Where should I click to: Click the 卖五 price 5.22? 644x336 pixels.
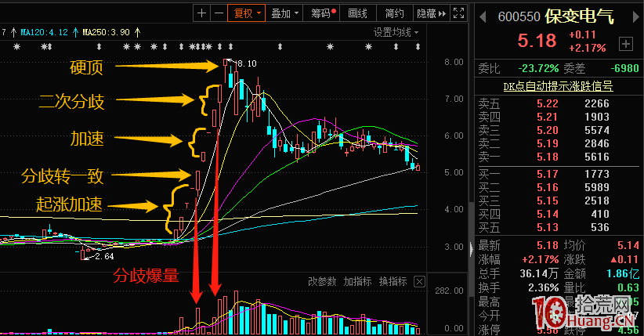pos(548,103)
